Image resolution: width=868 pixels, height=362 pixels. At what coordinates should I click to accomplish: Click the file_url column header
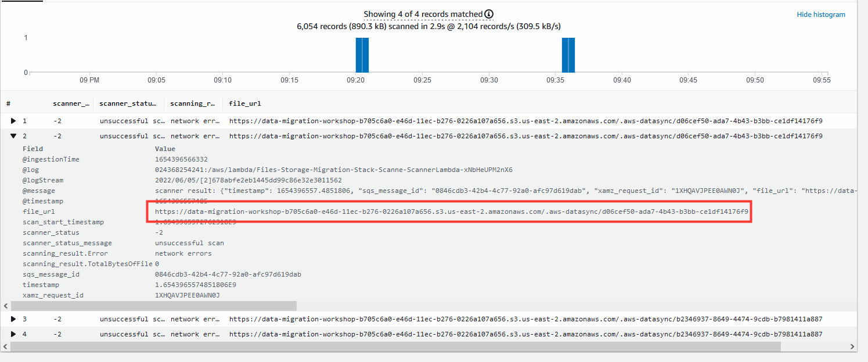245,103
